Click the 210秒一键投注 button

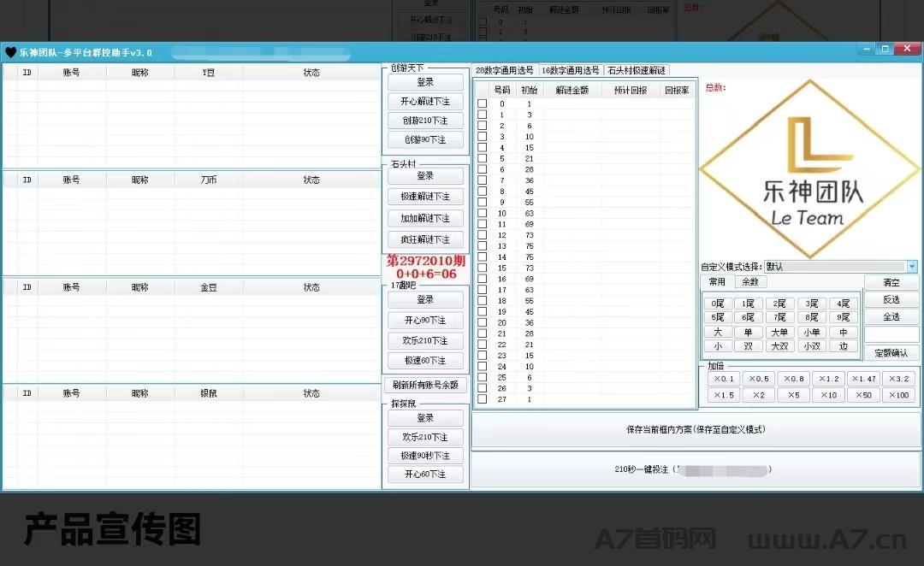pos(696,470)
